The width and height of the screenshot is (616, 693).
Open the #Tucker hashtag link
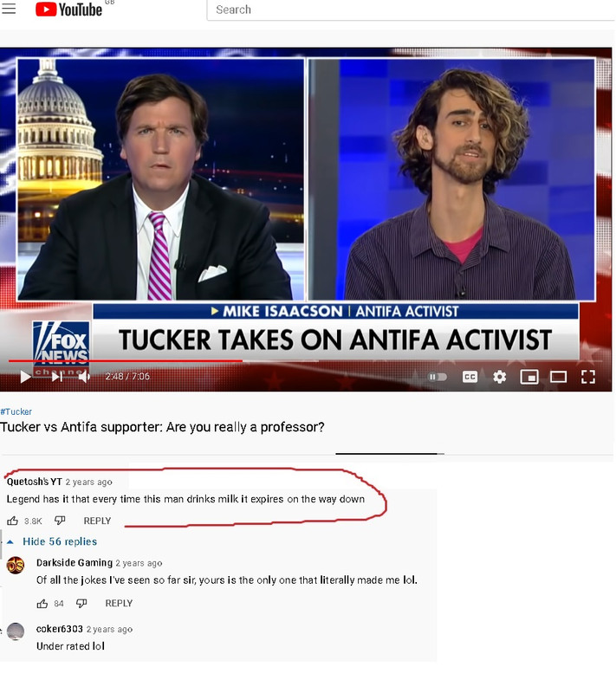point(16,411)
